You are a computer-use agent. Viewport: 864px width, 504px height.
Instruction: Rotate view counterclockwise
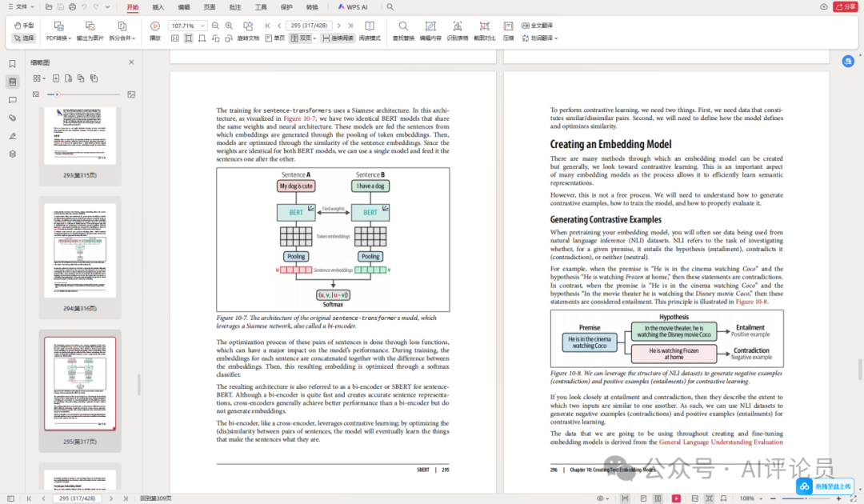coord(215,38)
